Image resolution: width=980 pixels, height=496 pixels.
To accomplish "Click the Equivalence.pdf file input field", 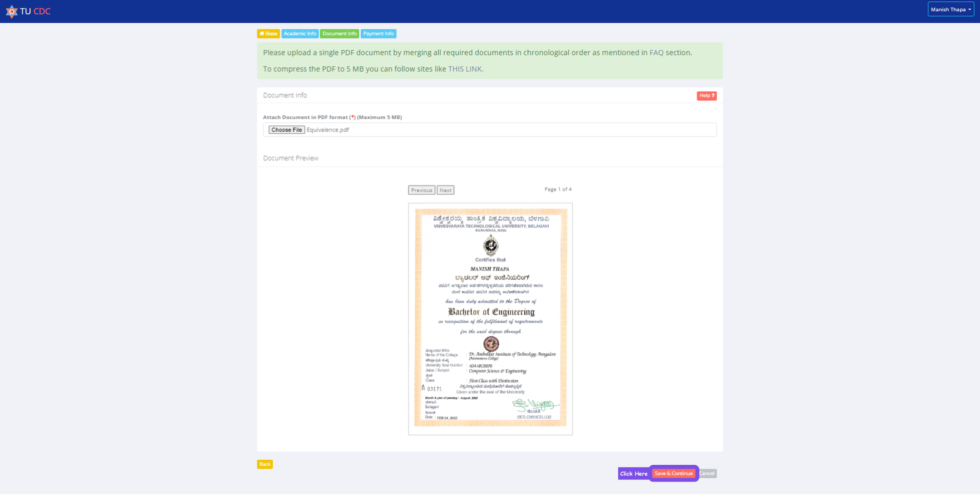I will coord(490,130).
